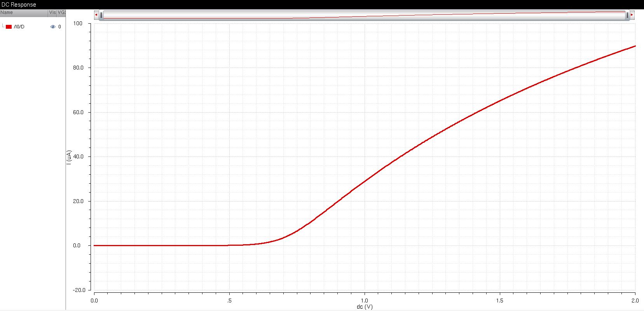Click the red color swatch of /I0/D
The width and height of the screenshot is (644, 311).
(9, 27)
